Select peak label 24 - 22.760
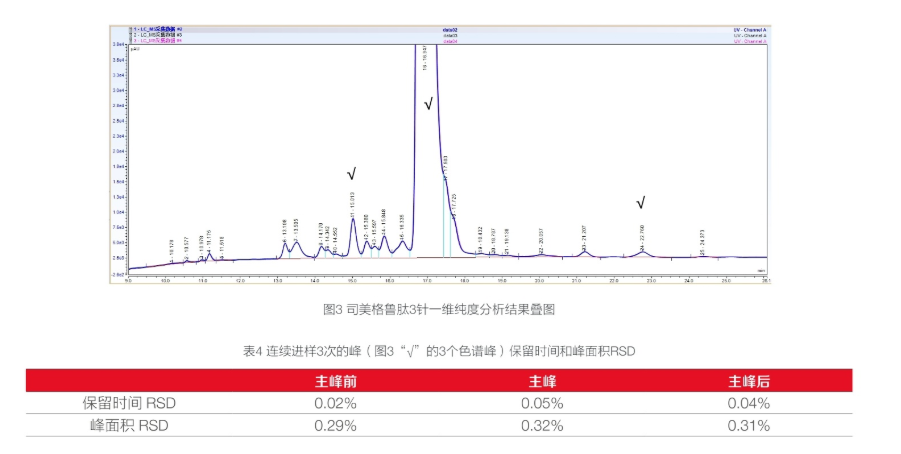Screen dimensions: 901x454 642,238
